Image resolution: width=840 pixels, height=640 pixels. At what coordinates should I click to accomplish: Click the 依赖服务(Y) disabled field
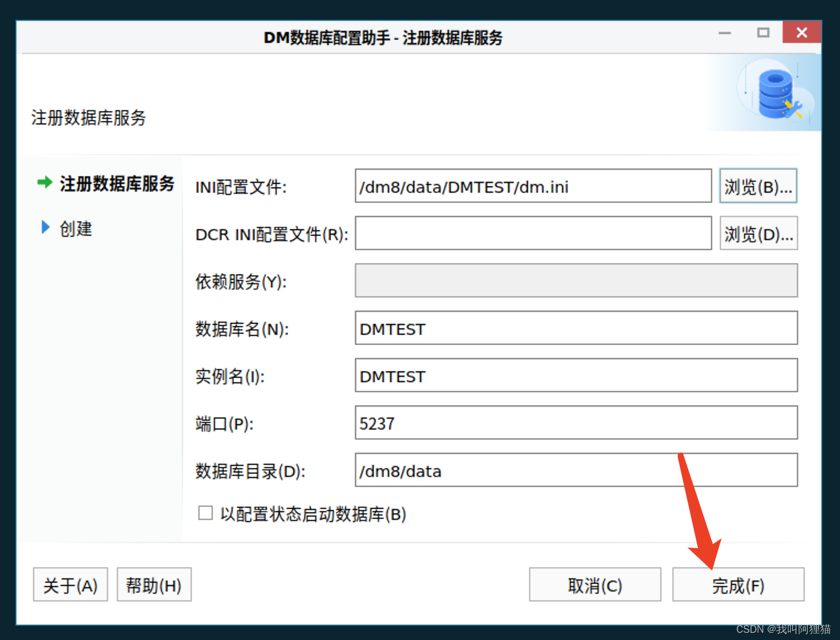point(576,281)
